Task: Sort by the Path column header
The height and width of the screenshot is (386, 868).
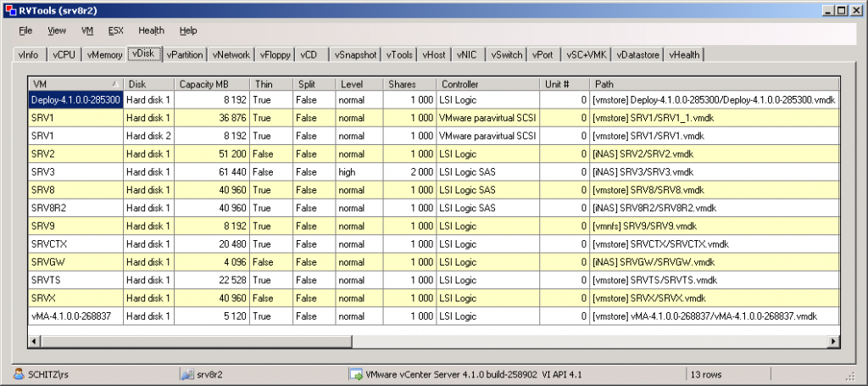Action: click(x=715, y=84)
